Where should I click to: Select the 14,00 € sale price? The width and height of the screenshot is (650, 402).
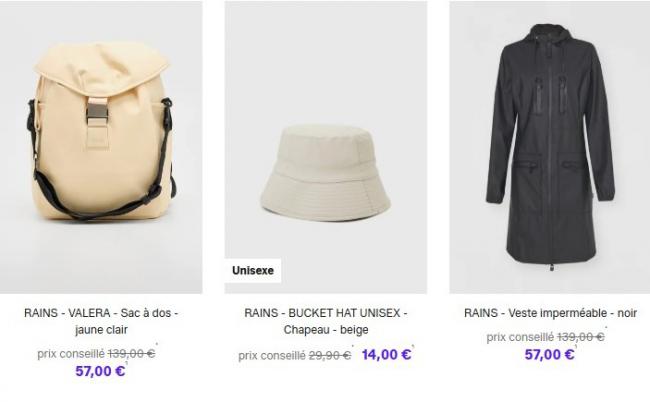click(x=386, y=355)
